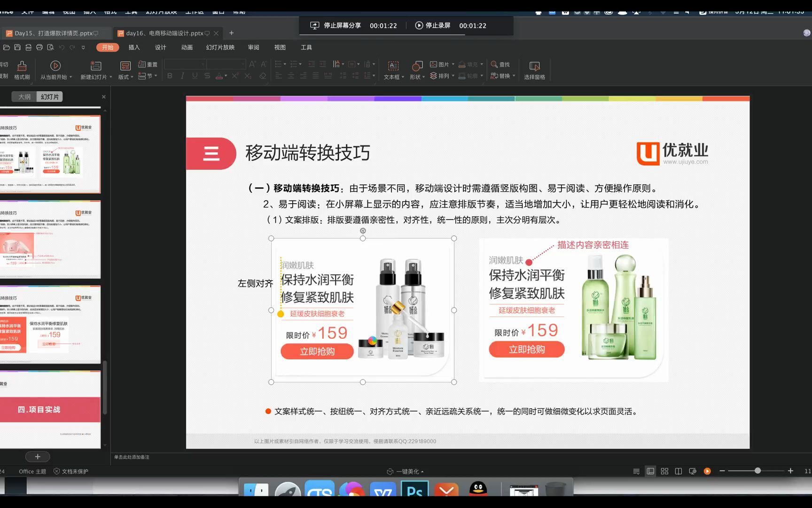Open the font color dropdown arrow
Screen dimensions: 812x508
point(226,76)
